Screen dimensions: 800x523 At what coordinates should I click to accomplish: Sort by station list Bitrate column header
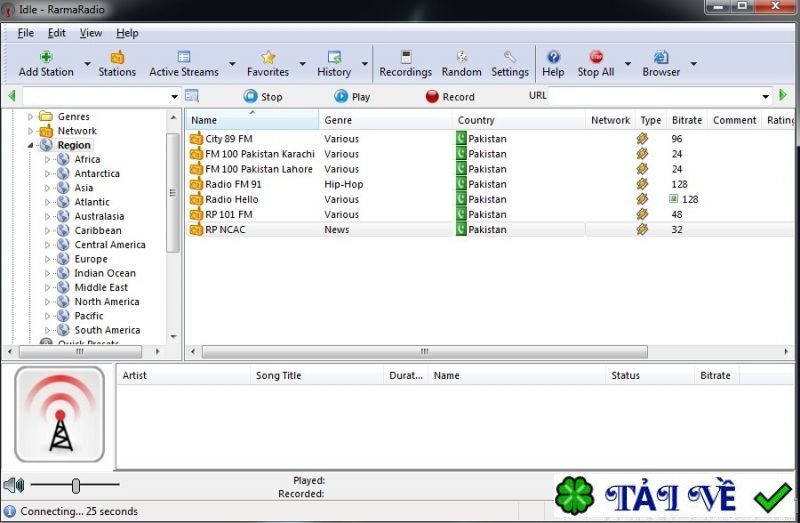[687, 120]
